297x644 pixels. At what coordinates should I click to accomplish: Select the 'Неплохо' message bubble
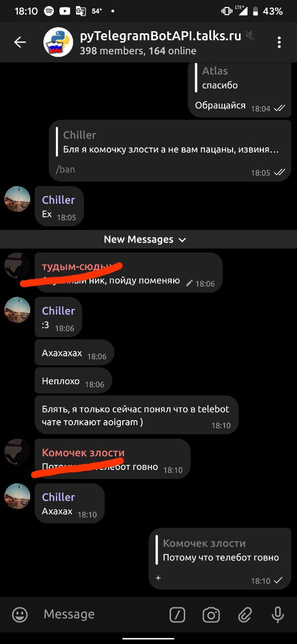(73, 381)
